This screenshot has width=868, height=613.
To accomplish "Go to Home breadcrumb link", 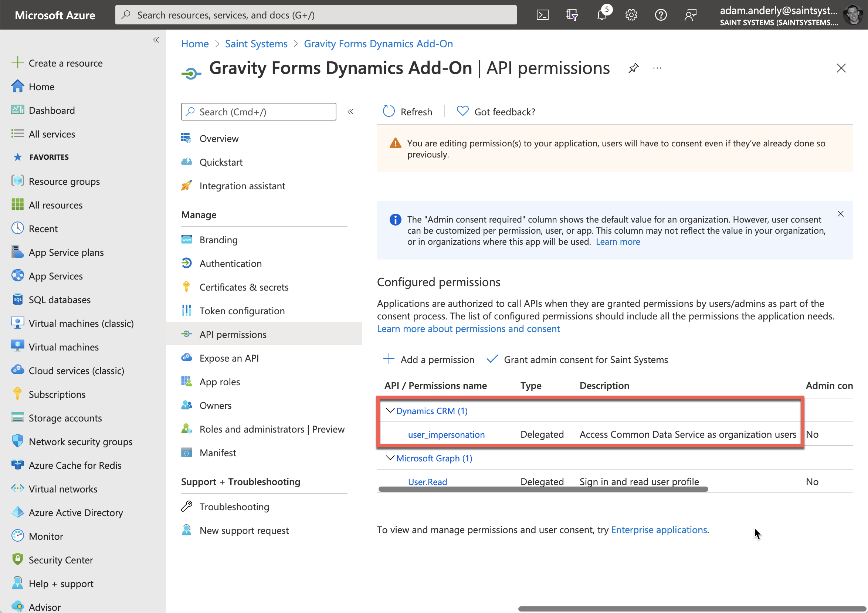I will click(x=195, y=44).
